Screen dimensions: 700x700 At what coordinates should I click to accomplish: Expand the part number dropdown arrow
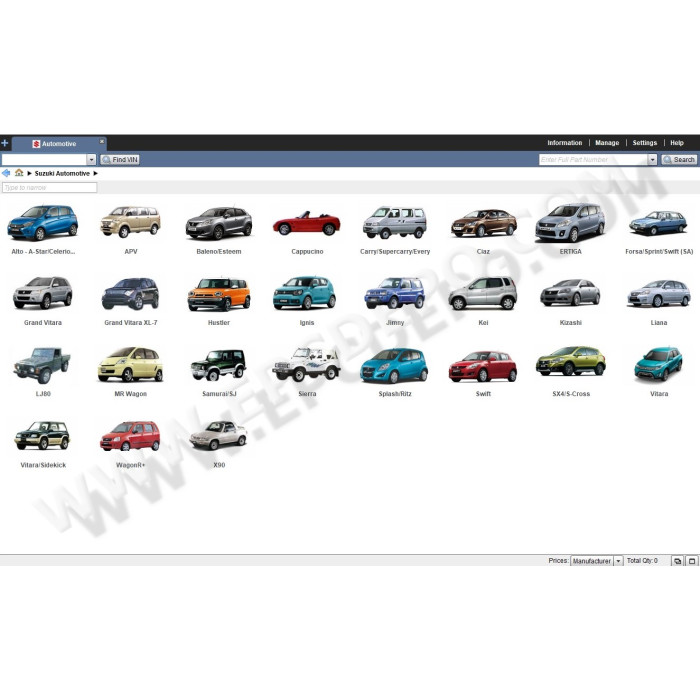(x=652, y=159)
